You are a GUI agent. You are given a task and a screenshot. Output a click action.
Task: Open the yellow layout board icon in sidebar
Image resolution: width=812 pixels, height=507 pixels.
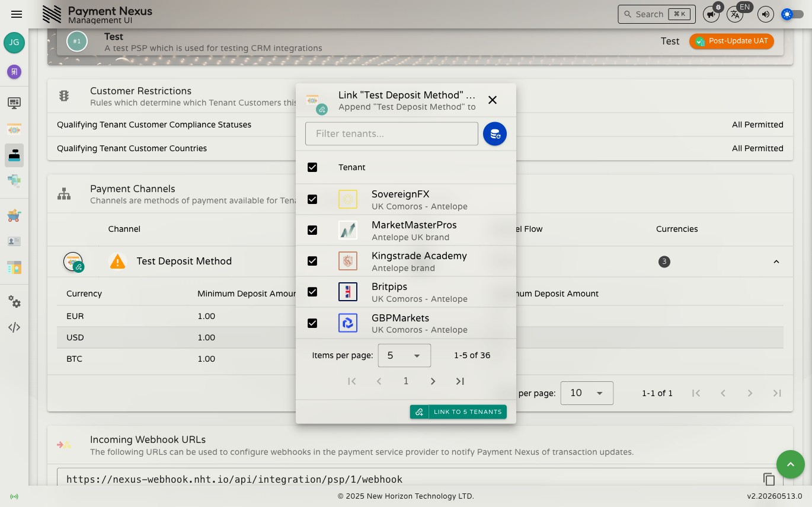tap(14, 267)
